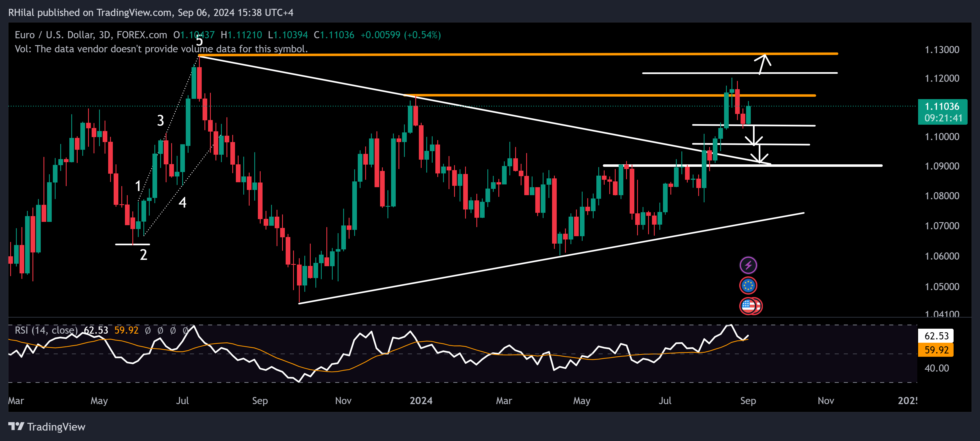Click the TradingView logo at bottom left
The width and height of the screenshot is (980, 441).
[x=47, y=426]
